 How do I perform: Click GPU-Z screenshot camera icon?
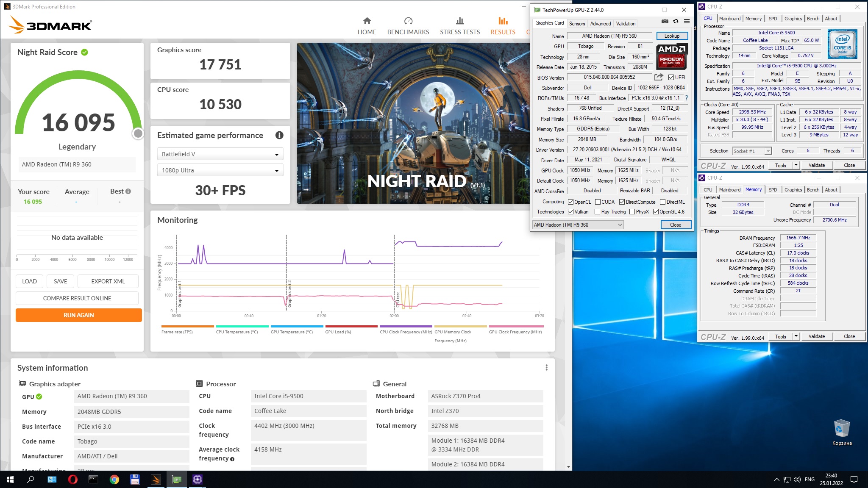pyautogui.click(x=665, y=21)
